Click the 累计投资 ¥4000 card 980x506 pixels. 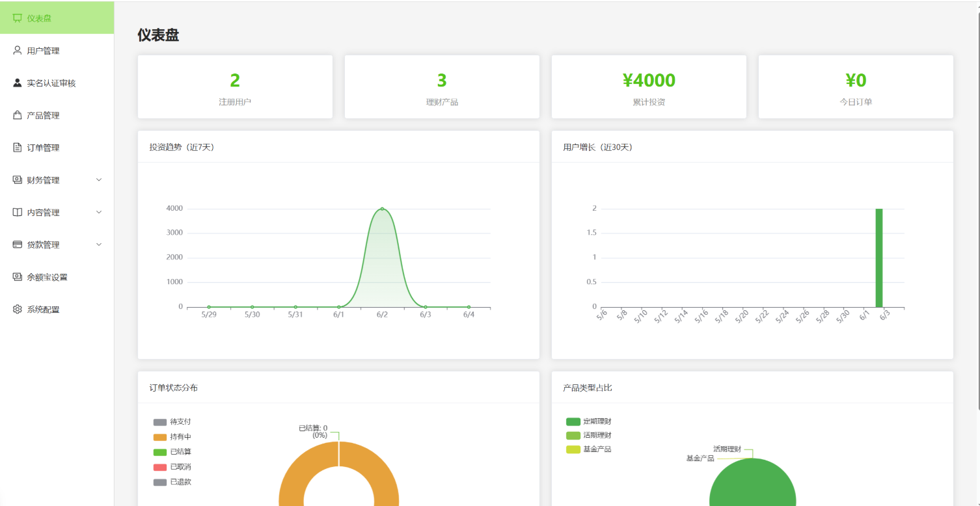pyautogui.click(x=649, y=87)
